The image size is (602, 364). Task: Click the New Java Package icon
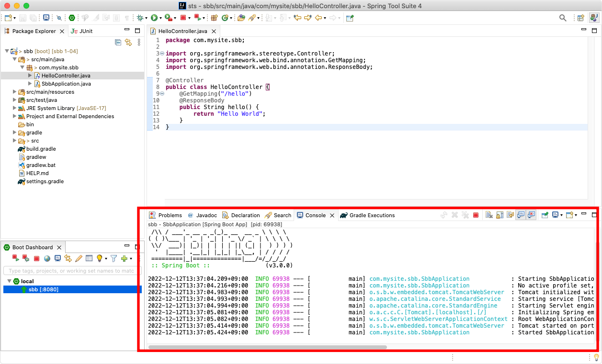(x=214, y=18)
